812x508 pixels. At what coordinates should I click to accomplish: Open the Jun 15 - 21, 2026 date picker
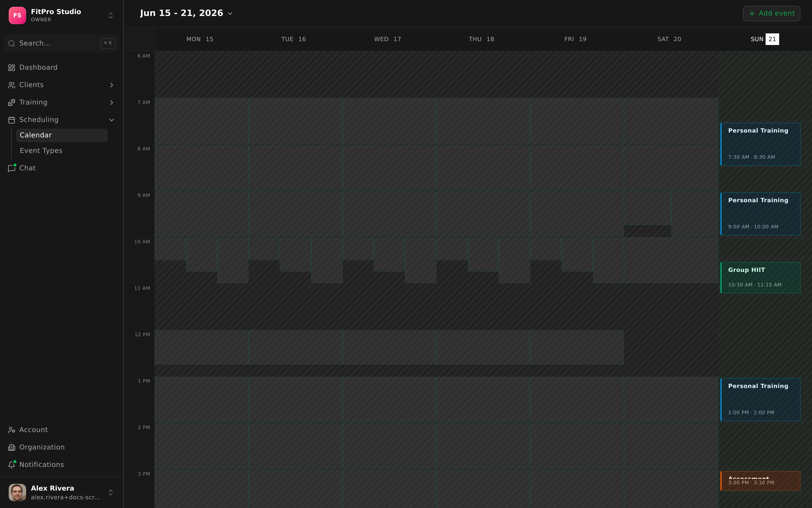coord(186,13)
